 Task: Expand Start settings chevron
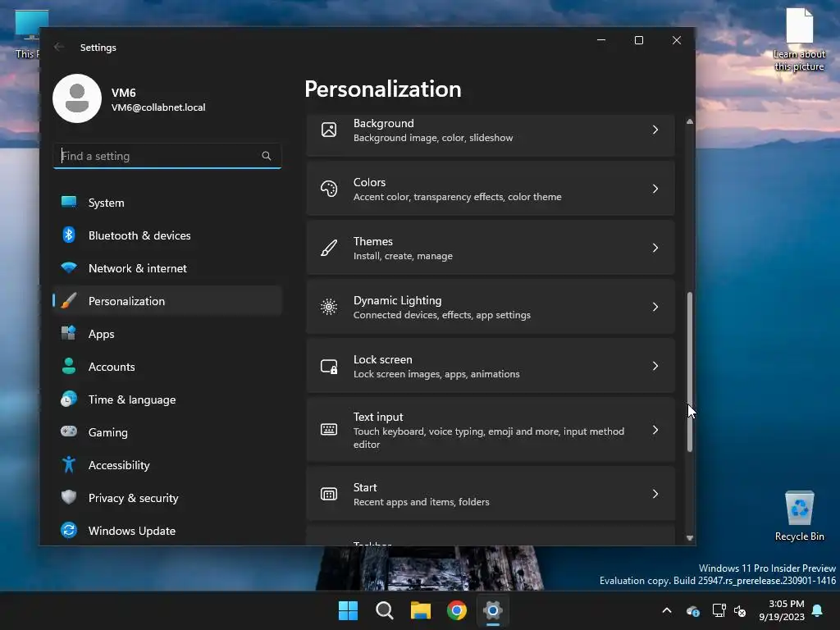[x=655, y=494]
